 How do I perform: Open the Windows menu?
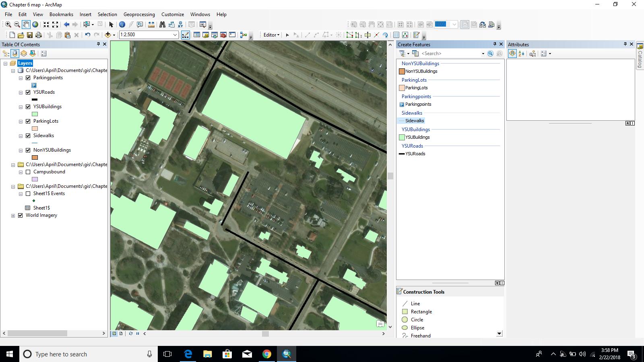pyautogui.click(x=200, y=14)
